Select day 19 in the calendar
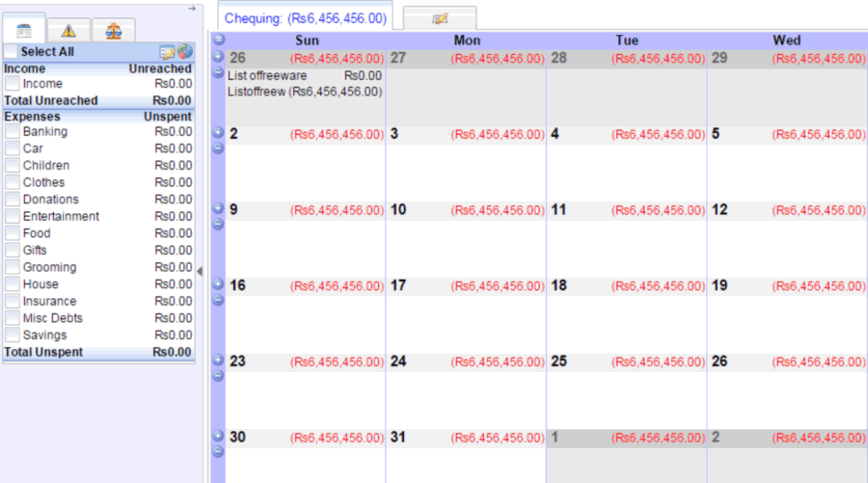The height and width of the screenshot is (483, 868). (719, 285)
